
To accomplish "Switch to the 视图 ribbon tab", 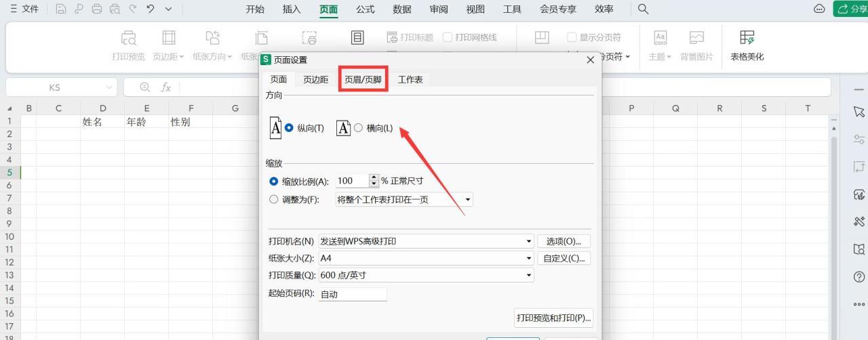I will pos(475,9).
